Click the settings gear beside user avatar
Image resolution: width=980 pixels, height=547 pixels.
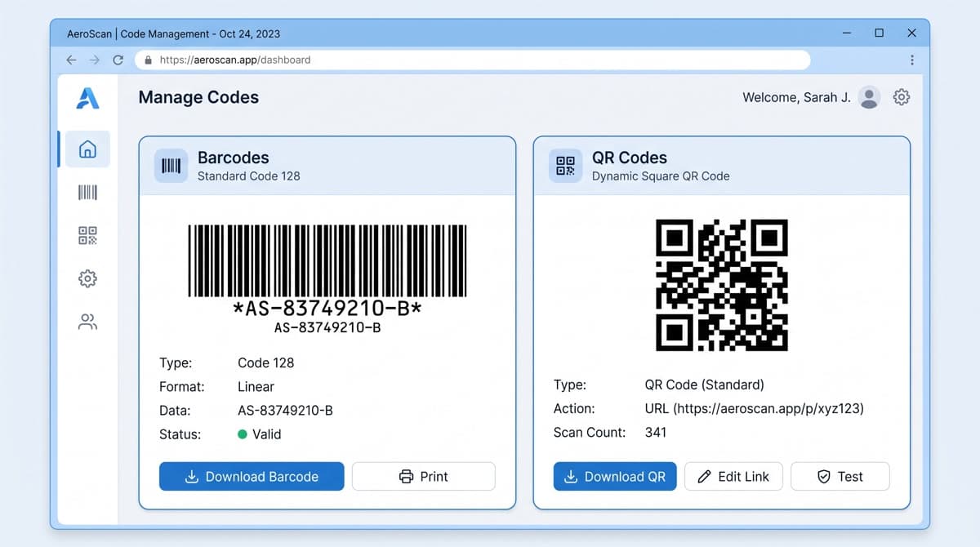[902, 97]
